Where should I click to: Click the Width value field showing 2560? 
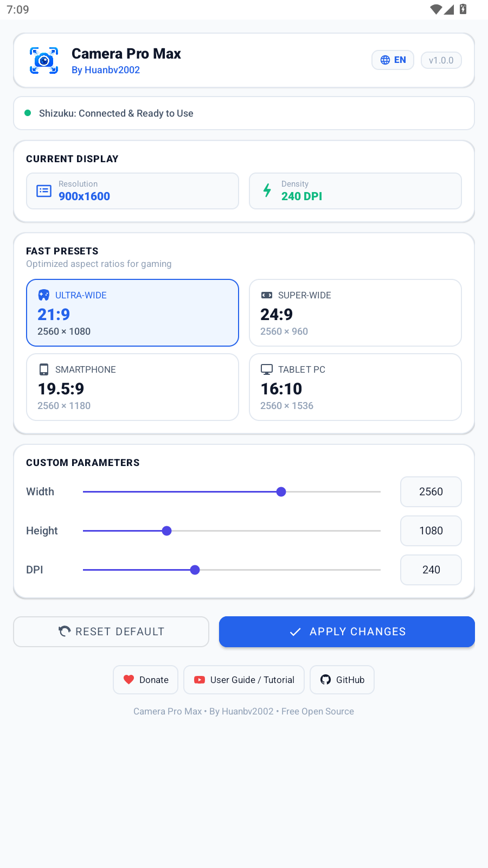[x=431, y=492]
